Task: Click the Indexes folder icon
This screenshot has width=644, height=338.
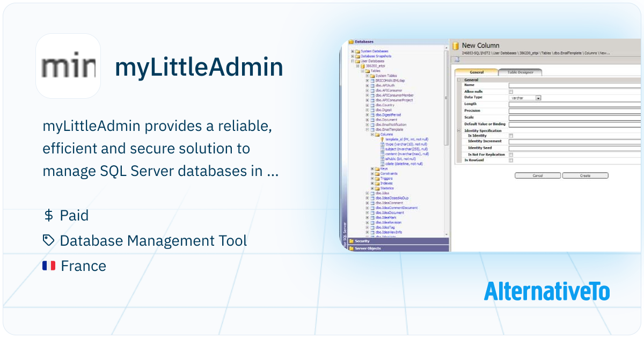Action: [x=377, y=183]
